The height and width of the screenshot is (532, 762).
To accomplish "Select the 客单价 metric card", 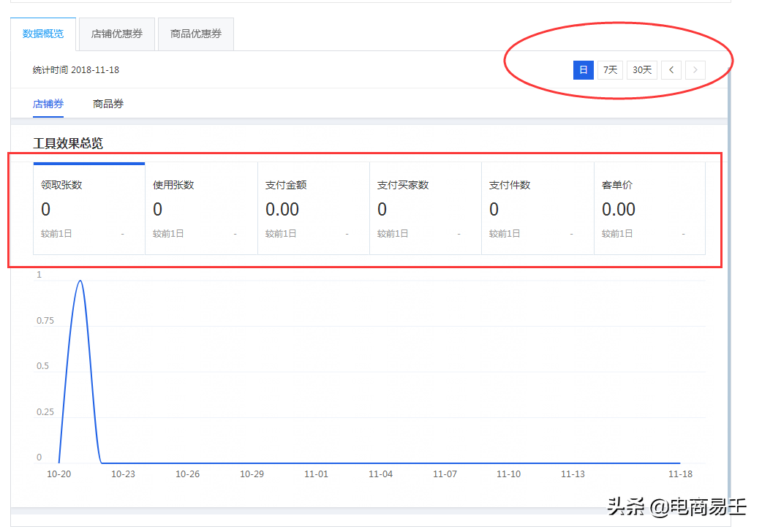I will click(x=649, y=208).
